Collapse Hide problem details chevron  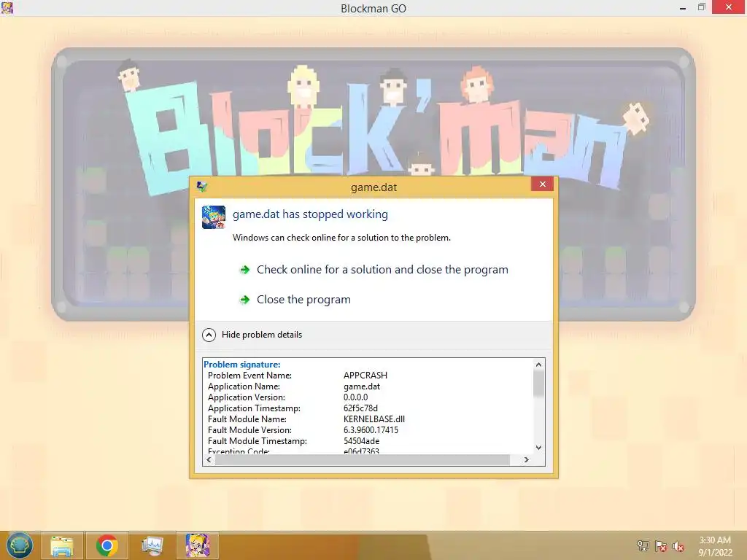[x=209, y=335]
